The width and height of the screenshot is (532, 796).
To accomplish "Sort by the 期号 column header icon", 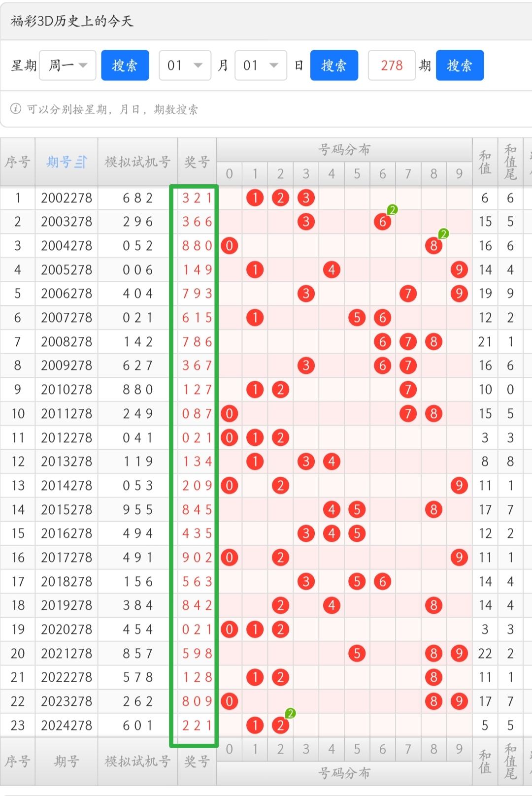I will click(x=81, y=162).
